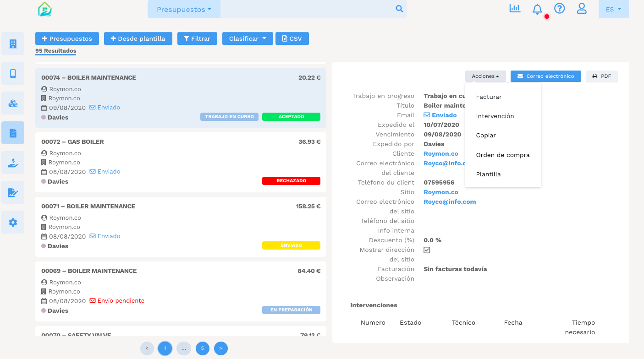Open the payments hand-with-dollar icon
Screen dimensions: 644x359
12,163
